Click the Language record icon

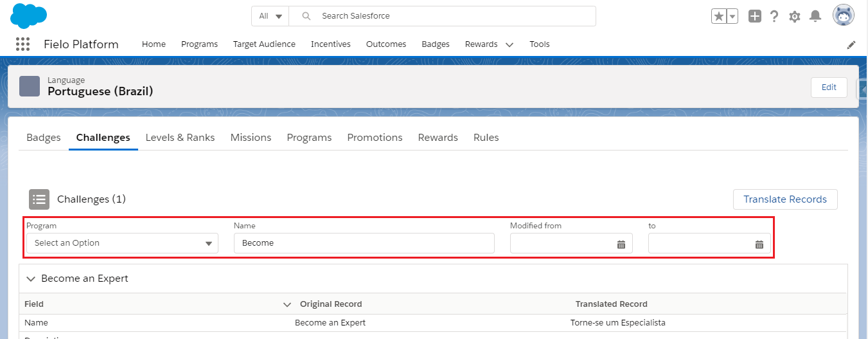(30, 86)
